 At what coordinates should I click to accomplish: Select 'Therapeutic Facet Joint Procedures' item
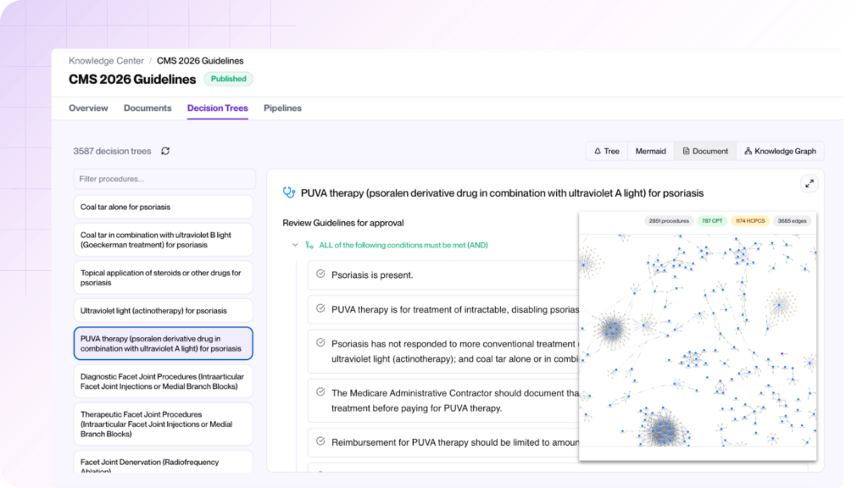pyautogui.click(x=164, y=424)
